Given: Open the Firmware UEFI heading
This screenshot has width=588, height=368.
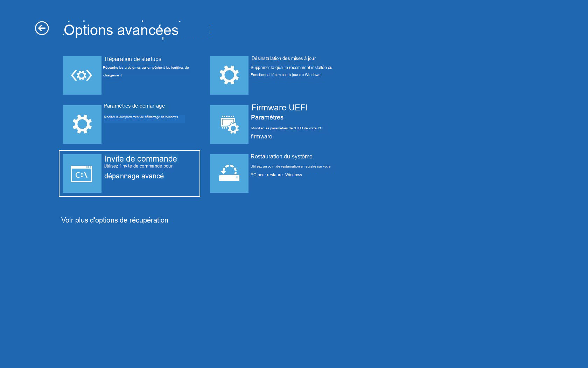Looking at the screenshot, I should point(279,108).
